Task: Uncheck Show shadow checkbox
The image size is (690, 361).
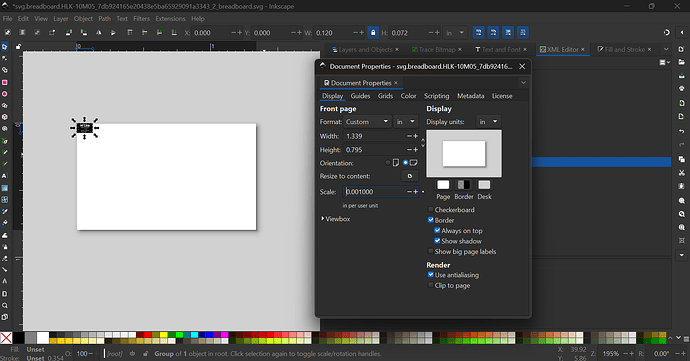Action: click(437, 241)
